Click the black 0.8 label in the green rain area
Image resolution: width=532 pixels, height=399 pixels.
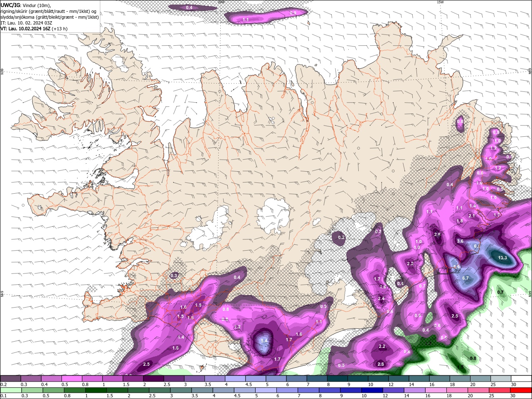tap(473, 358)
